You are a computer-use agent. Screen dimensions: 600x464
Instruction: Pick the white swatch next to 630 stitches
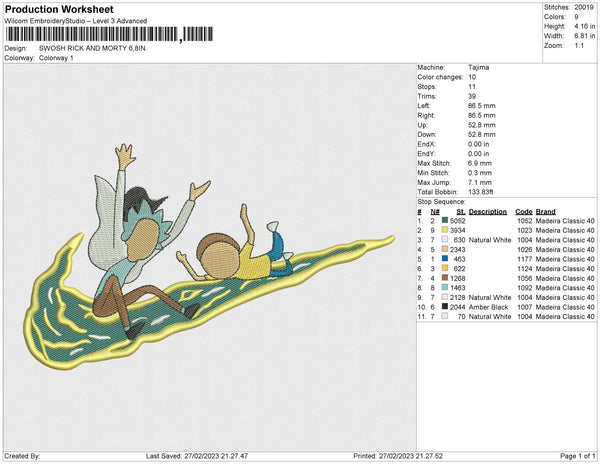tap(444, 240)
